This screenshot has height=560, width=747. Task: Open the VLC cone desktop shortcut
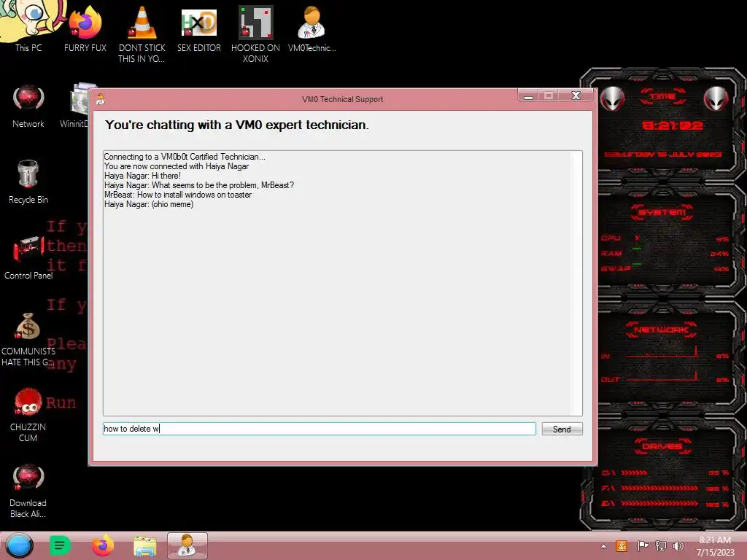point(142,34)
